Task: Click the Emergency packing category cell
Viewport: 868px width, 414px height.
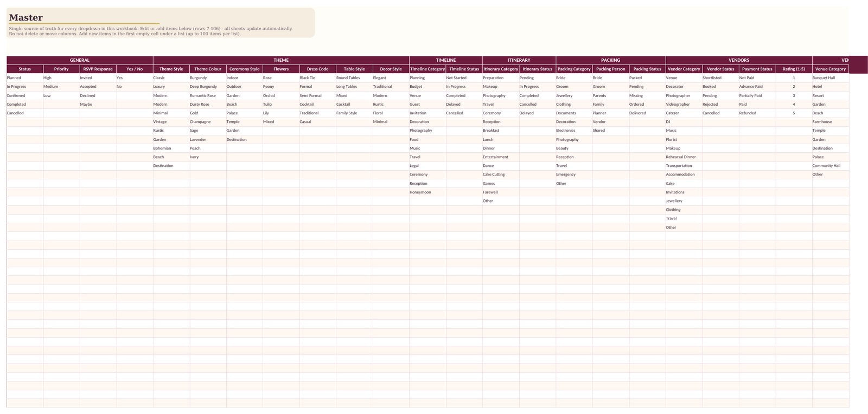Action: click(574, 174)
